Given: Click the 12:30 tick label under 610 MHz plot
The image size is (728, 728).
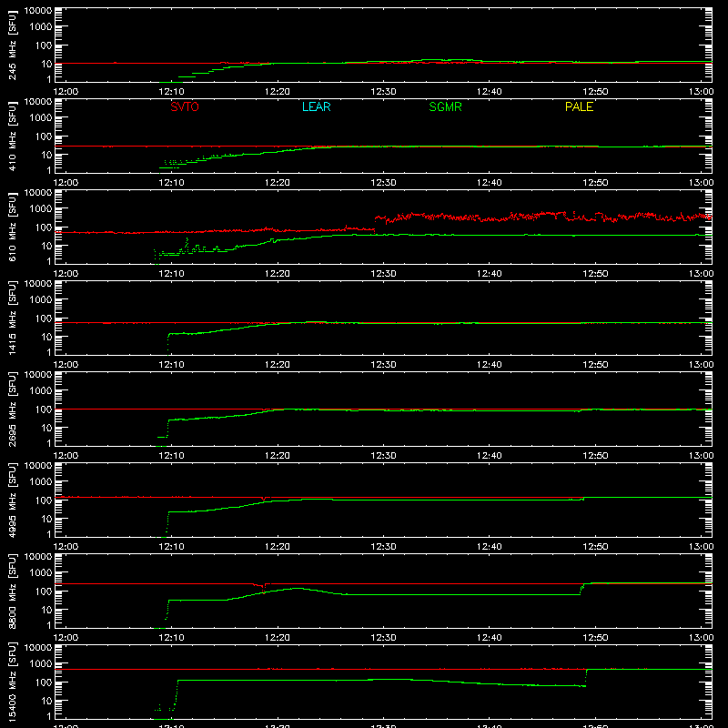Looking at the screenshot, I should [x=383, y=274].
